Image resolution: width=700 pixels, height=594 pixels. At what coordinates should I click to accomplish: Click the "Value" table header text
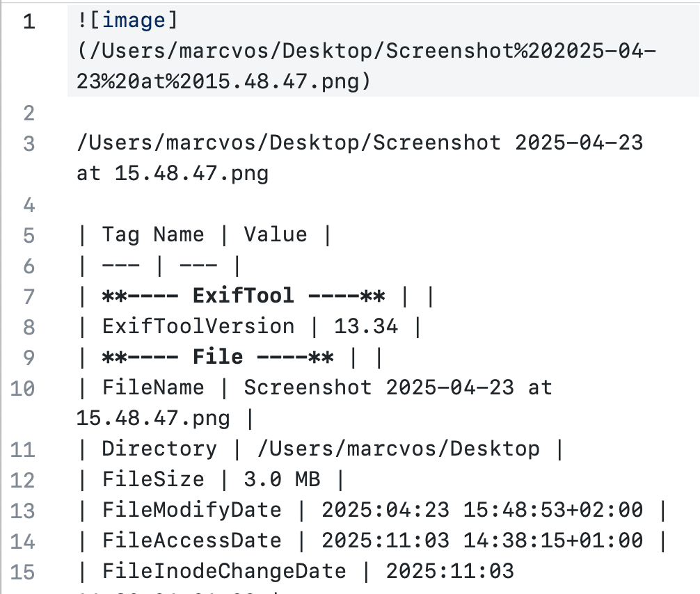pyautogui.click(x=275, y=235)
